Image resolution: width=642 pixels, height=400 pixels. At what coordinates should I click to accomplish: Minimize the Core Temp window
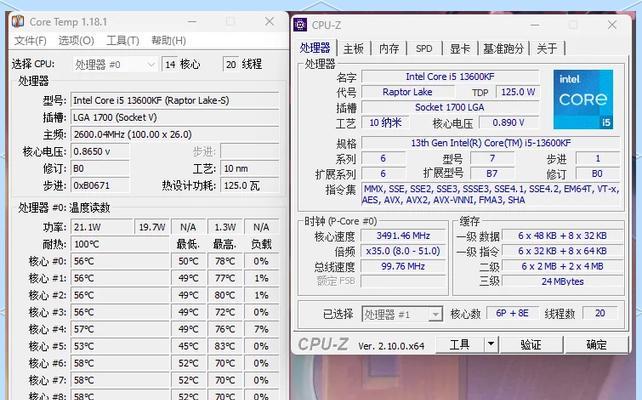192,21
